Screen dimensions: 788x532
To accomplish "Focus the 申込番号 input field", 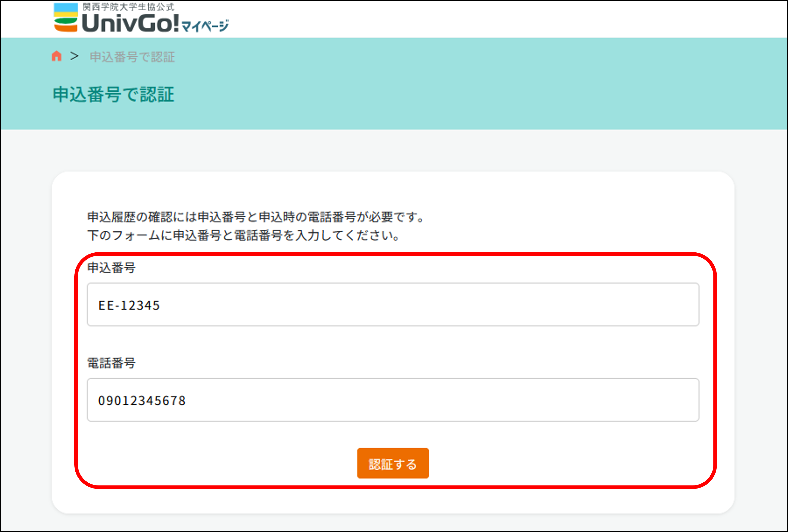I will coord(393,304).
